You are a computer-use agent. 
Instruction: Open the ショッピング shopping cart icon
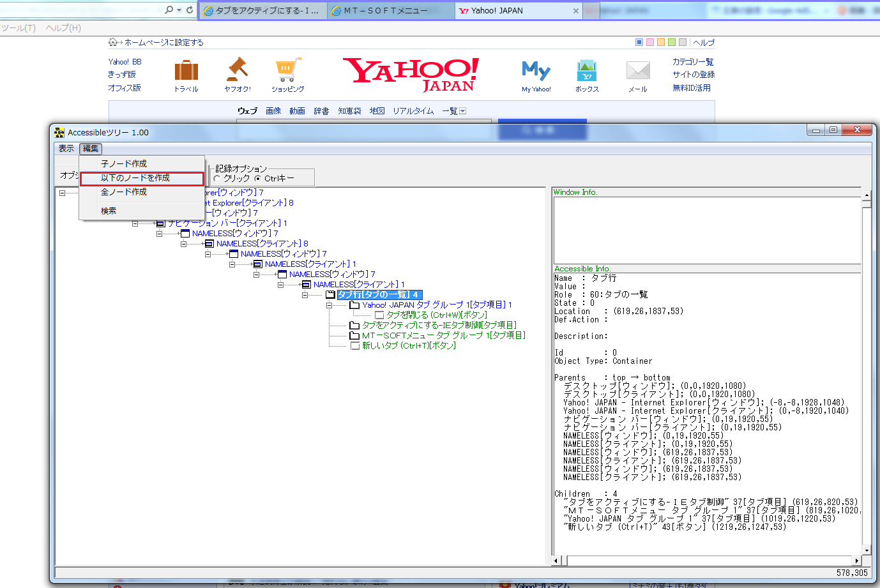tap(287, 70)
